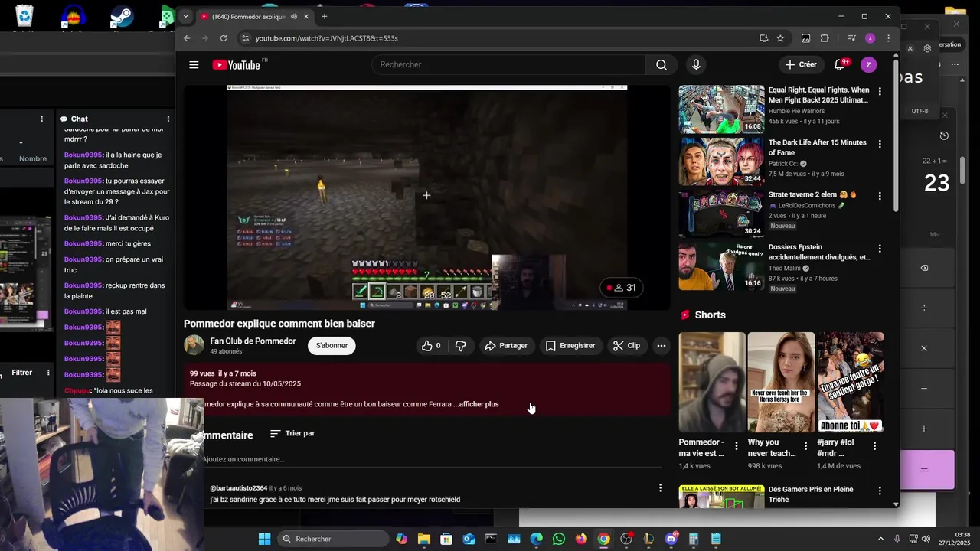This screenshot has height=551, width=980.
Task: Open Firefox from the taskbar
Action: pyautogui.click(x=581, y=540)
